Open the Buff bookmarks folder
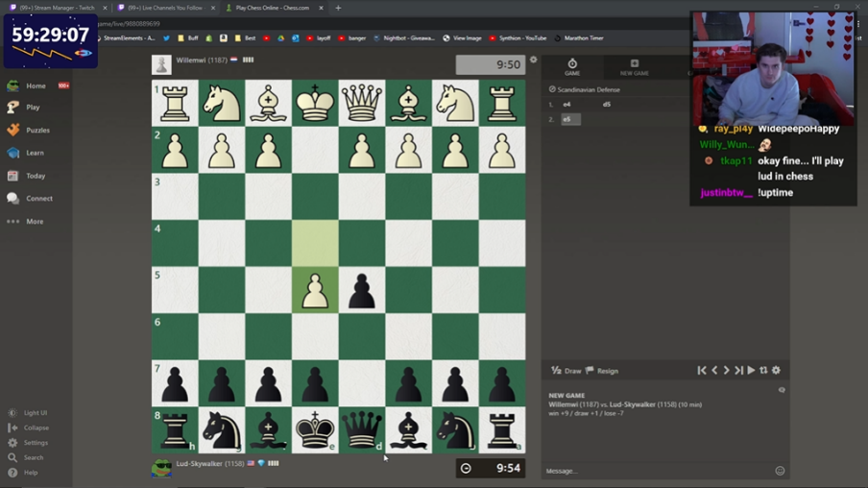Viewport: 868px width, 488px height. pyautogui.click(x=187, y=38)
